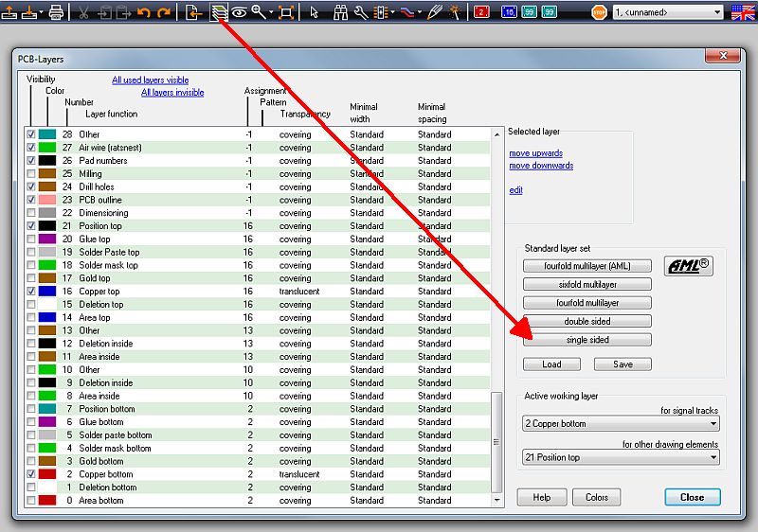Uncheck visibility for Copper bottom layer
The height and width of the screenshot is (532, 758).
(x=31, y=474)
